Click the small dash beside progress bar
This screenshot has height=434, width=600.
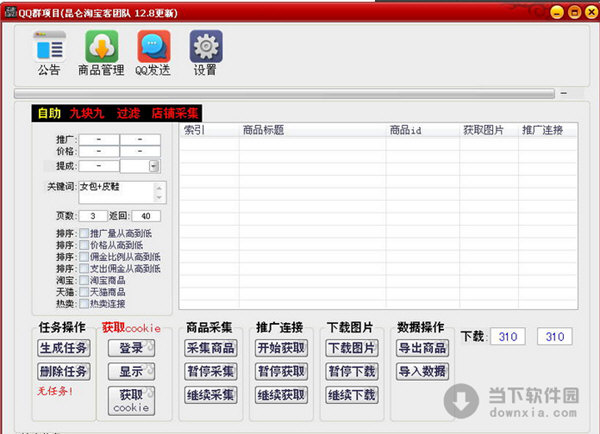coord(564,93)
